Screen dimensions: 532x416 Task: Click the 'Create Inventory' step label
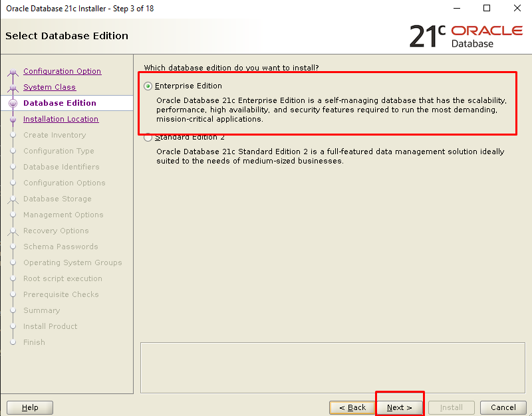coord(55,135)
